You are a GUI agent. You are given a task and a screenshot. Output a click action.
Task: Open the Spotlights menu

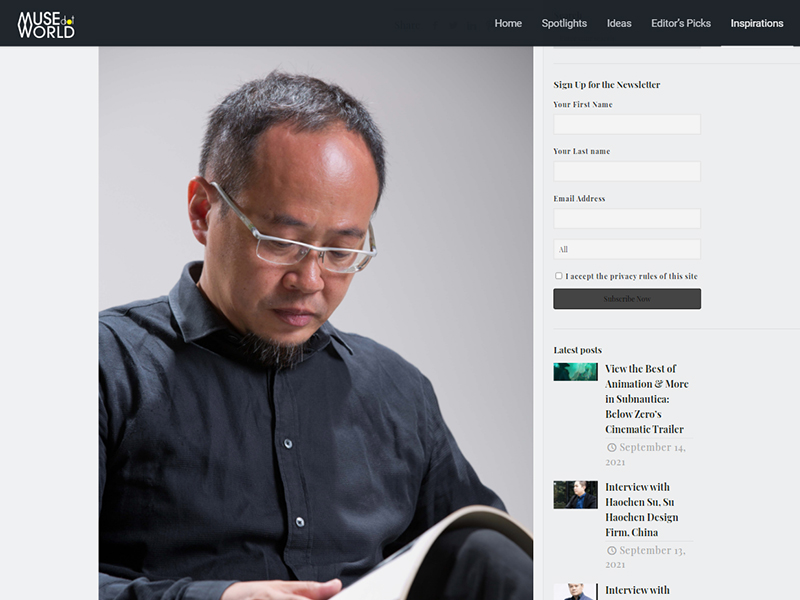564,23
